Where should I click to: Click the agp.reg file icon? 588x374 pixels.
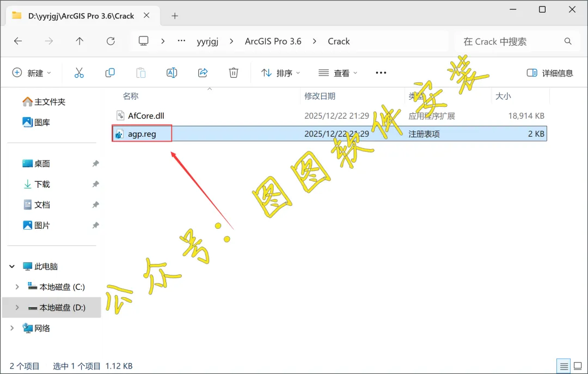click(120, 134)
